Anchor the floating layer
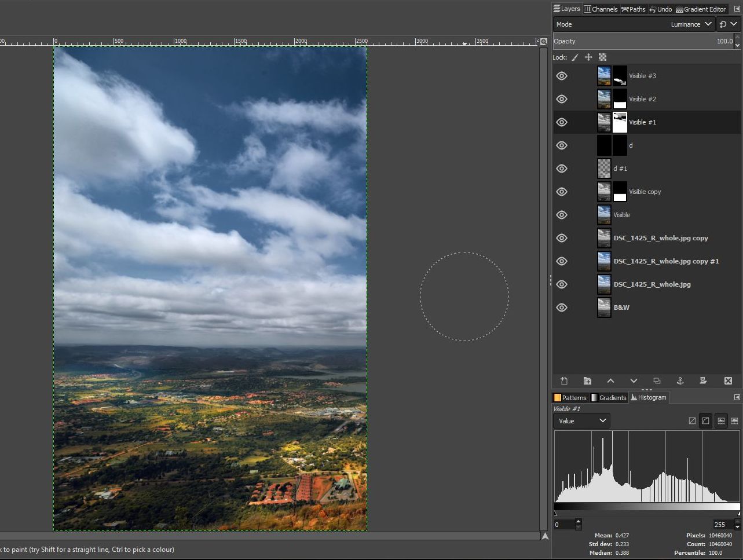The image size is (743, 560). 680,380
